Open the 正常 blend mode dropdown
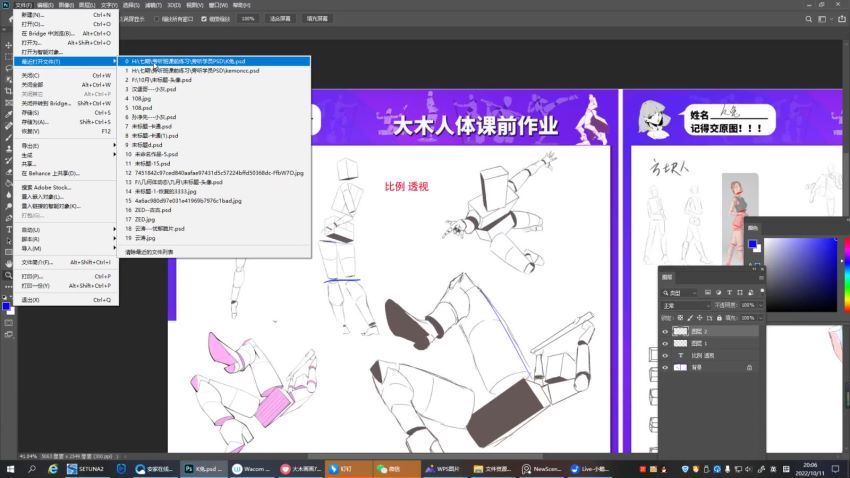The height and width of the screenshot is (478, 850). [686, 306]
